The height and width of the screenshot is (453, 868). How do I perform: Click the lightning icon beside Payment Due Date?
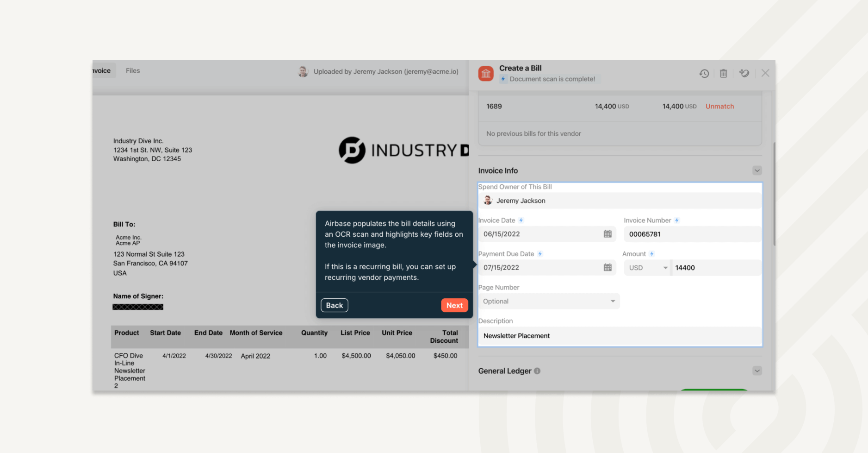[x=540, y=254]
